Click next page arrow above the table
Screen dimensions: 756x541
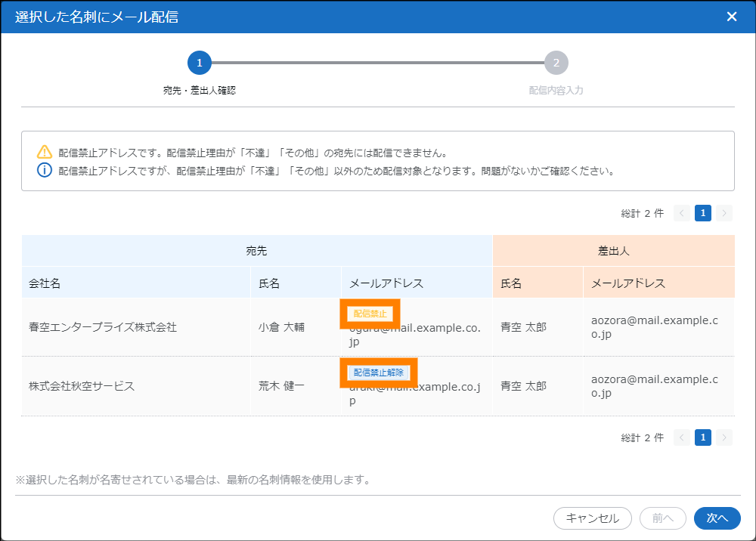pyautogui.click(x=725, y=213)
